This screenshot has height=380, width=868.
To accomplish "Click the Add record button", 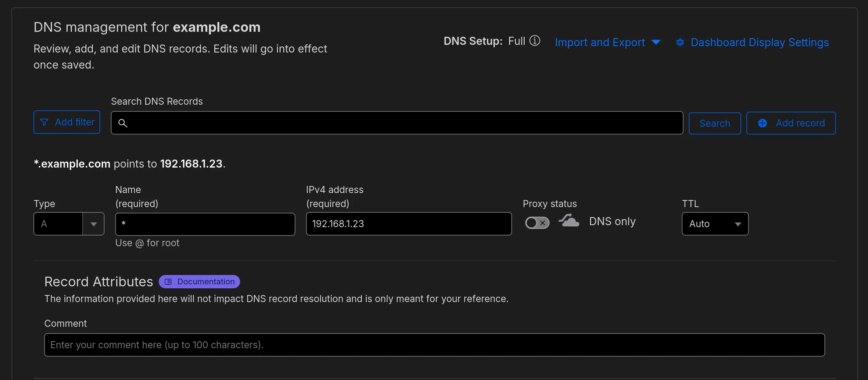I will coord(791,123).
